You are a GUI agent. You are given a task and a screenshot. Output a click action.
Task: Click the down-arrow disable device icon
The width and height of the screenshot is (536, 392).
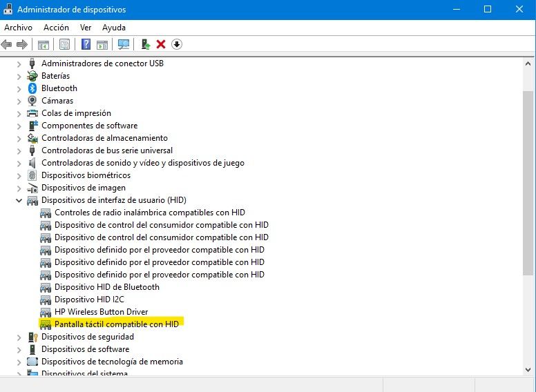click(177, 44)
